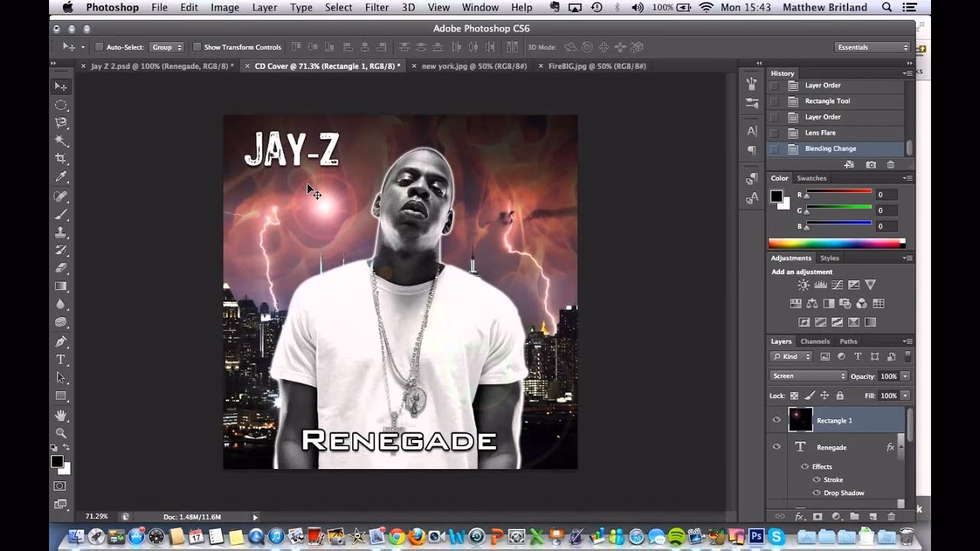Select the Blending Change history state
This screenshot has height=551, width=980.
click(x=836, y=148)
